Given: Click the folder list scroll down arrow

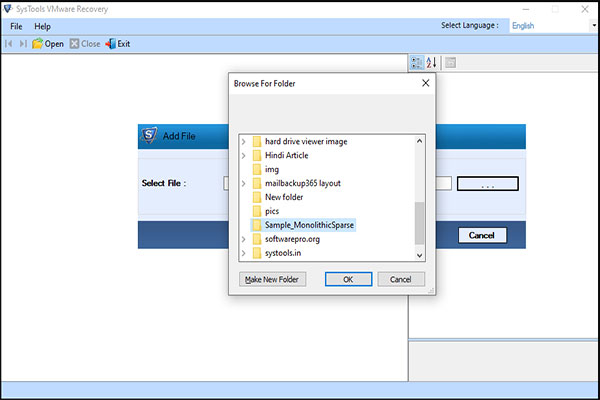Looking at the screenshot, I should tap(419, 255).
